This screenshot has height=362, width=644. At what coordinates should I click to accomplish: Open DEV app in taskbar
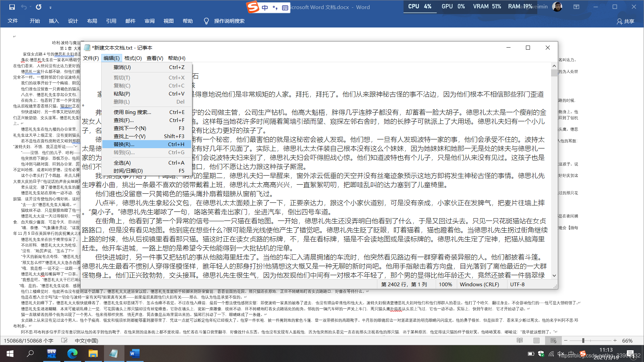tap(52, 354)
